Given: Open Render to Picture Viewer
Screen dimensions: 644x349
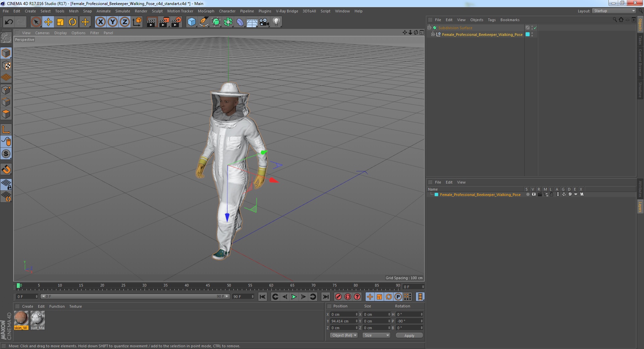Looking at the screenshot, I should coord(164,22).
